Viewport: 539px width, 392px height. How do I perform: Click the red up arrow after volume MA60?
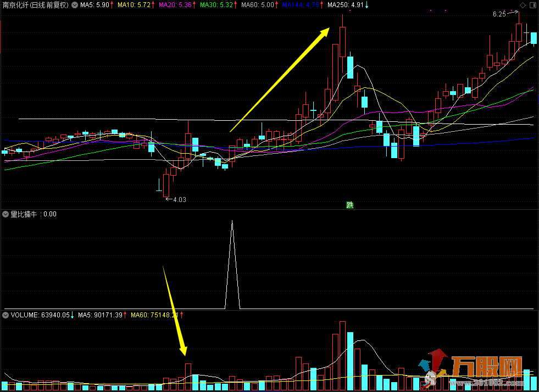click(x=181, y=315)
